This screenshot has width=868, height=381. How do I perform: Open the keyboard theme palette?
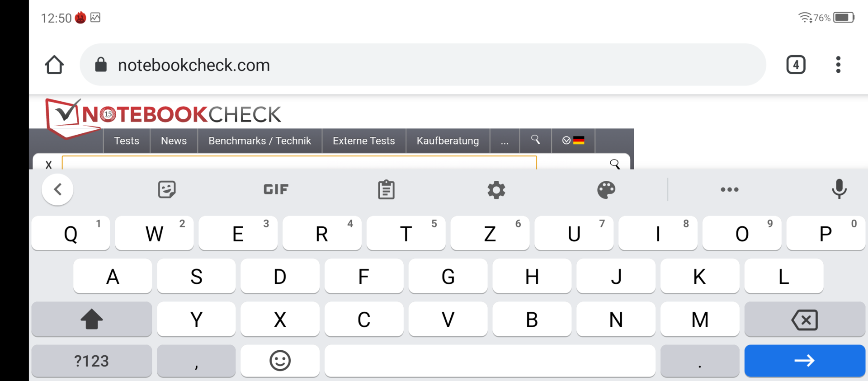tap(606, 190)
